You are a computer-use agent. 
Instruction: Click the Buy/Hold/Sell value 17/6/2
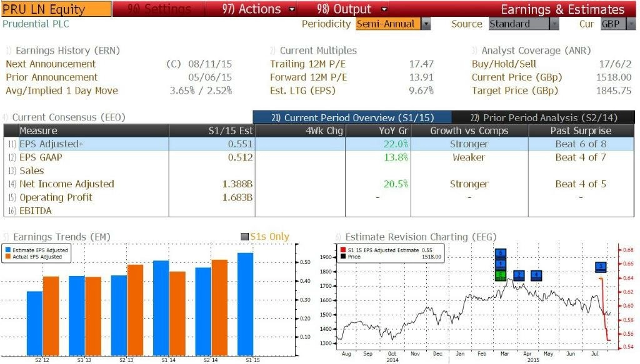tap(615, 64)
